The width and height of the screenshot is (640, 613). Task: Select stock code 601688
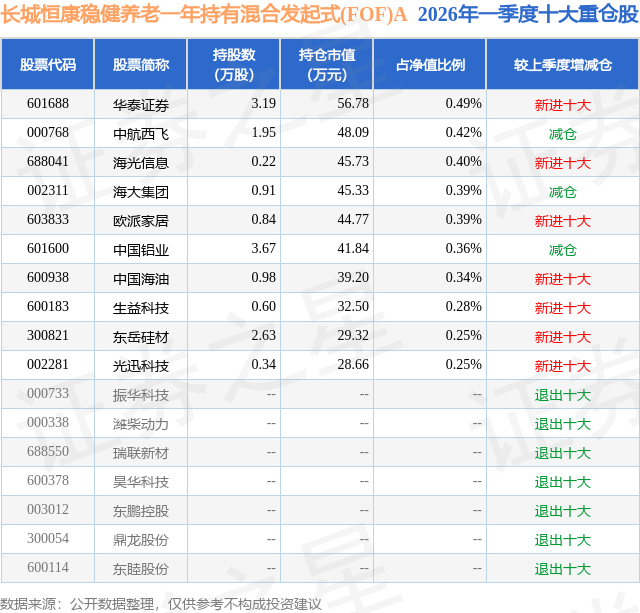point(48,104)
